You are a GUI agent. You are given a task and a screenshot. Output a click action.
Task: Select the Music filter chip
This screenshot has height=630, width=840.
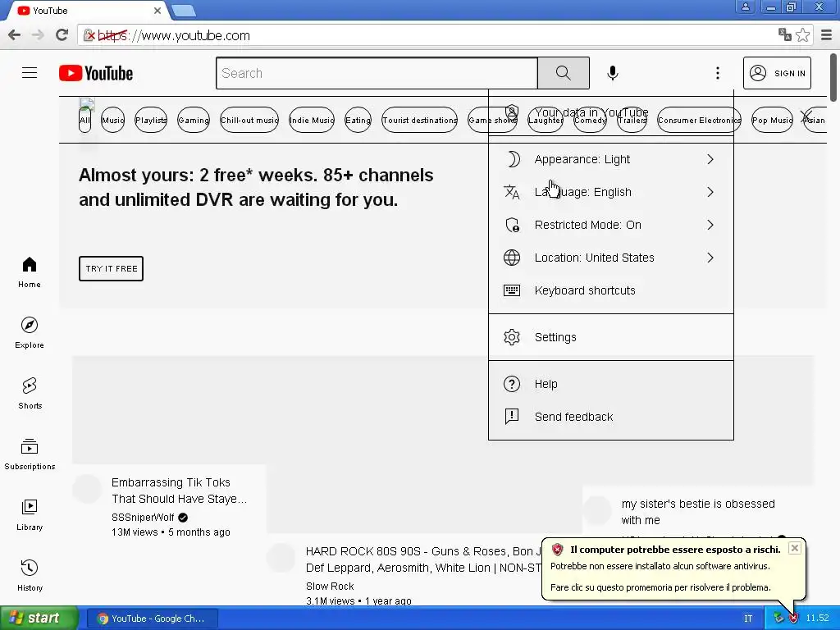(112, 120)
